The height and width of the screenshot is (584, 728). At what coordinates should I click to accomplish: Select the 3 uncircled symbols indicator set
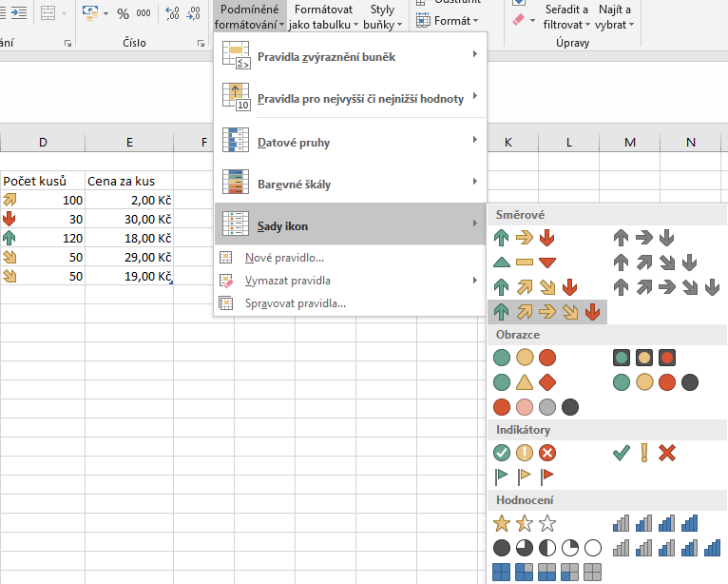pos(644,453)
